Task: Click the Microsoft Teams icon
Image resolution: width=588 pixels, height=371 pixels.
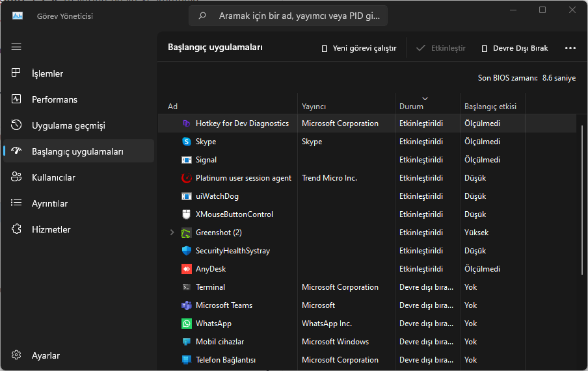Action: (x=187, y=305)
